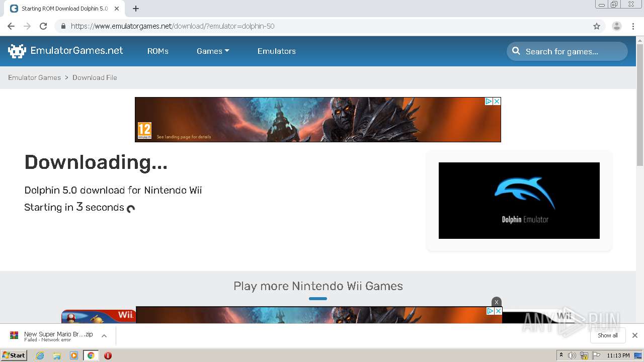Open the Chrome three-dot menu
The image size is (644, 362).
pyautogui.click(x=633, y=26)
